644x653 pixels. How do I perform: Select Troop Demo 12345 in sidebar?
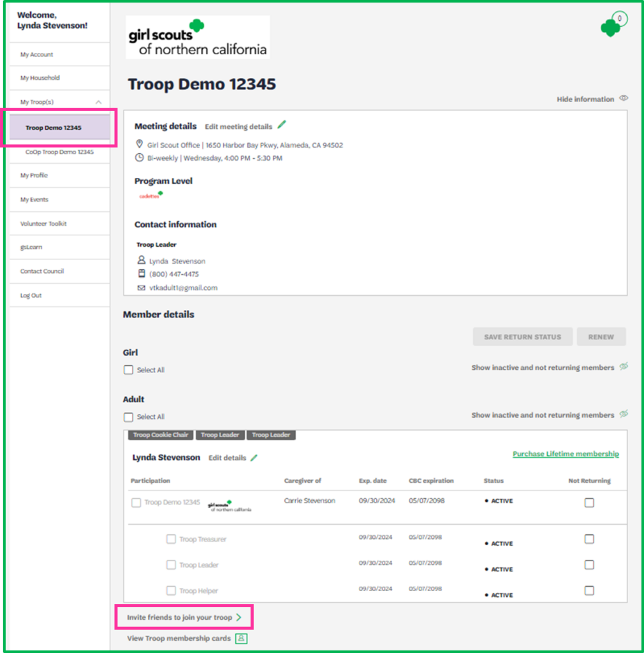[x=59, y=128]
